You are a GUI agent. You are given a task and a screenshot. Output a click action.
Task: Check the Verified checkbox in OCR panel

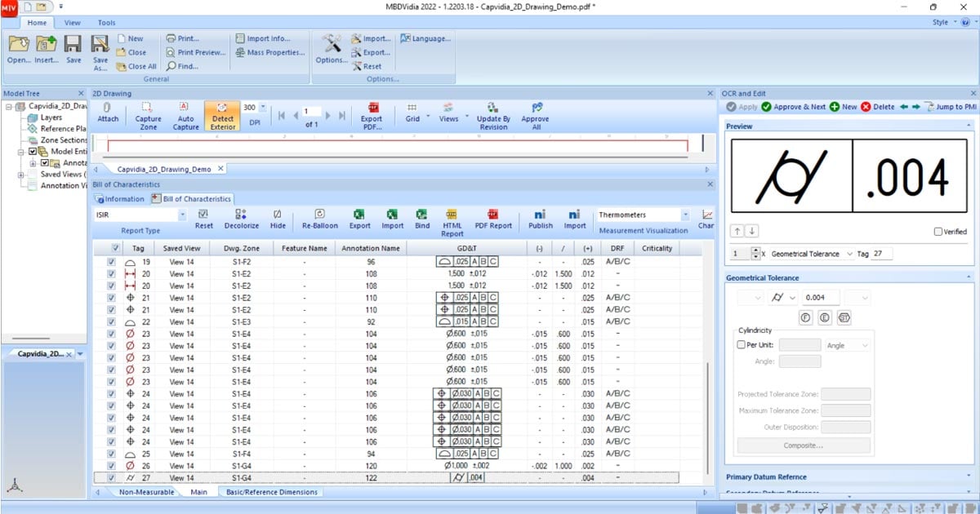[x=938, y=231]
